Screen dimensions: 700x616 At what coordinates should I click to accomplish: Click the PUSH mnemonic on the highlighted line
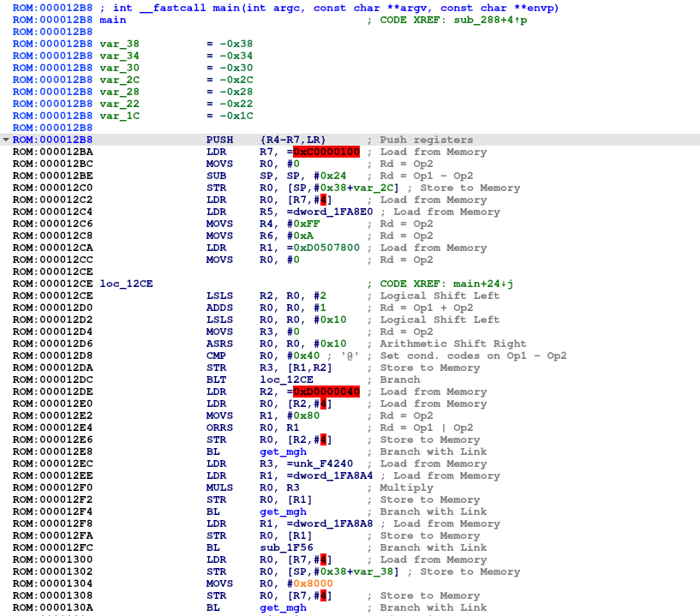click(219, 140)
